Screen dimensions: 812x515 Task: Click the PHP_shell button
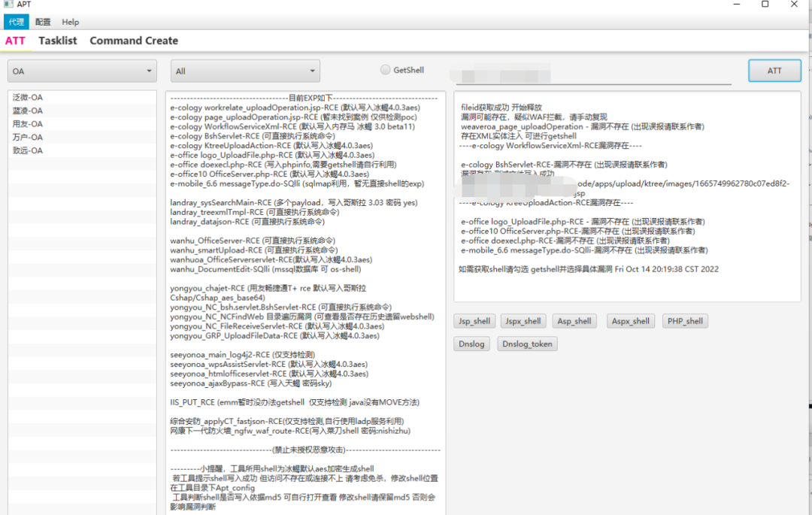[685, 321]
